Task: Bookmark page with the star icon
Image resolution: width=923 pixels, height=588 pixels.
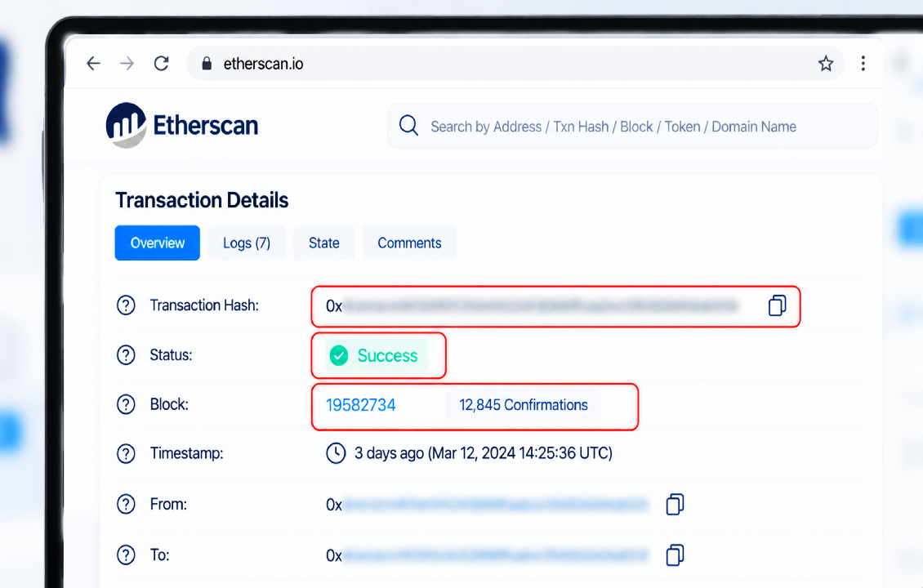Action: point(826,63)
